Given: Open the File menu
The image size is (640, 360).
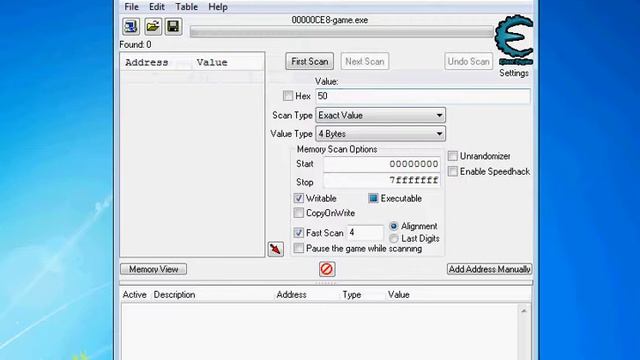Looking at the screenshot, I should pyautogui.click(x=131, y=7).
